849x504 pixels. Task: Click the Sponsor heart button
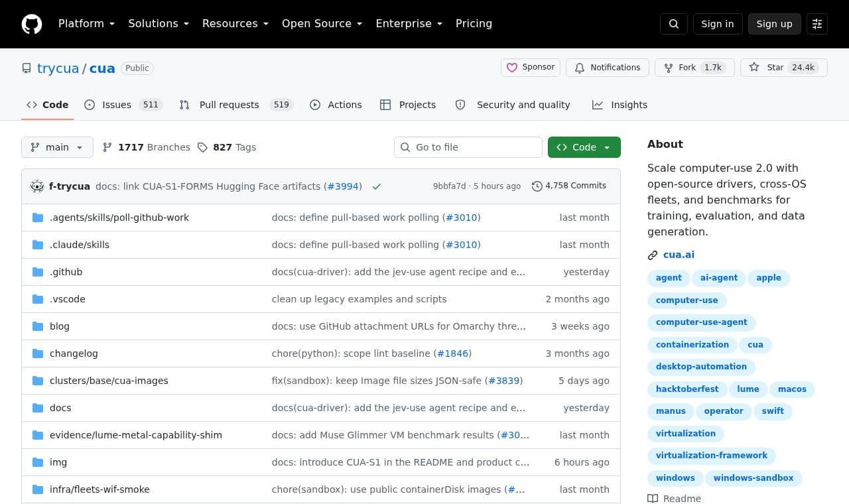pos(531,68)
